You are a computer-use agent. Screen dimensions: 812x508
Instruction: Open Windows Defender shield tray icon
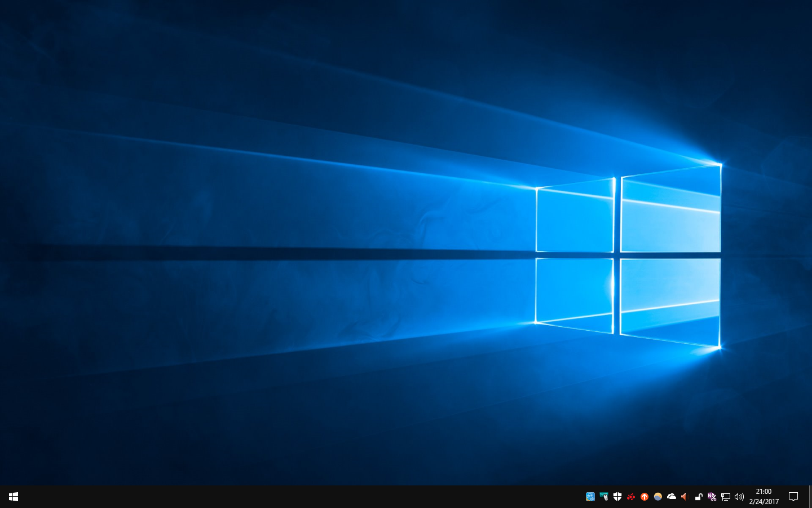point(617,497)
